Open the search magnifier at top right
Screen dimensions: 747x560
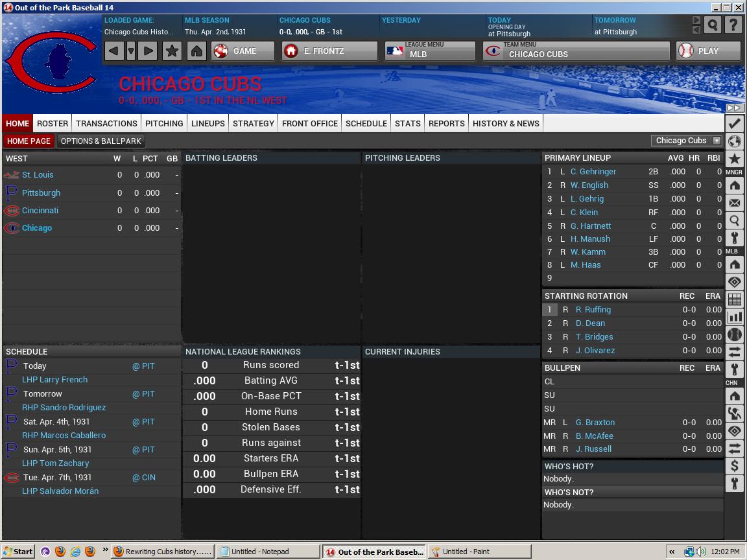pyautogui.click(x=714, y=25)
